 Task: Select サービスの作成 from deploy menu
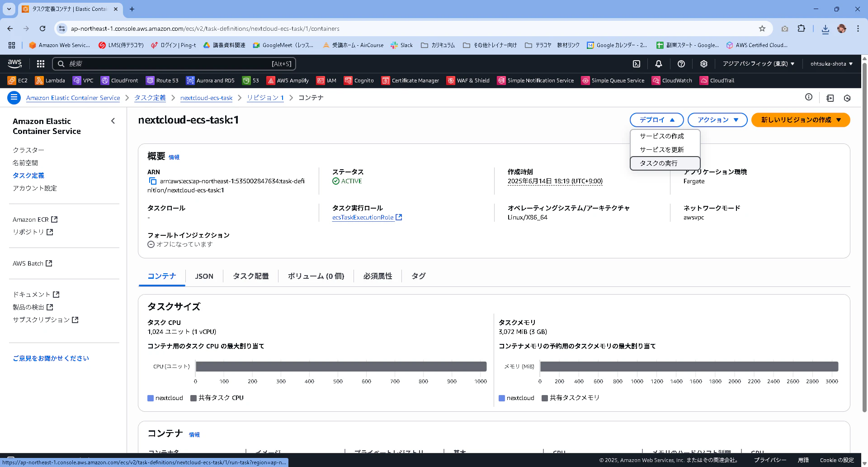point(665,136)
